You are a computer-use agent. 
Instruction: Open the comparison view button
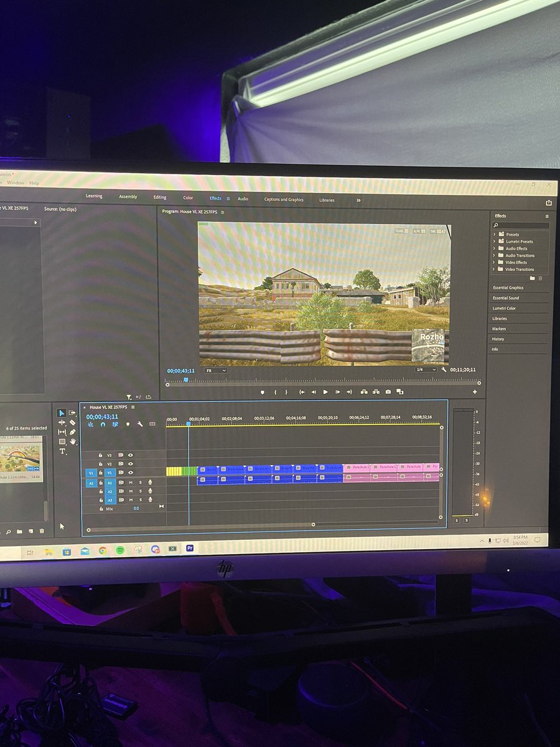[x=399, y=392]
